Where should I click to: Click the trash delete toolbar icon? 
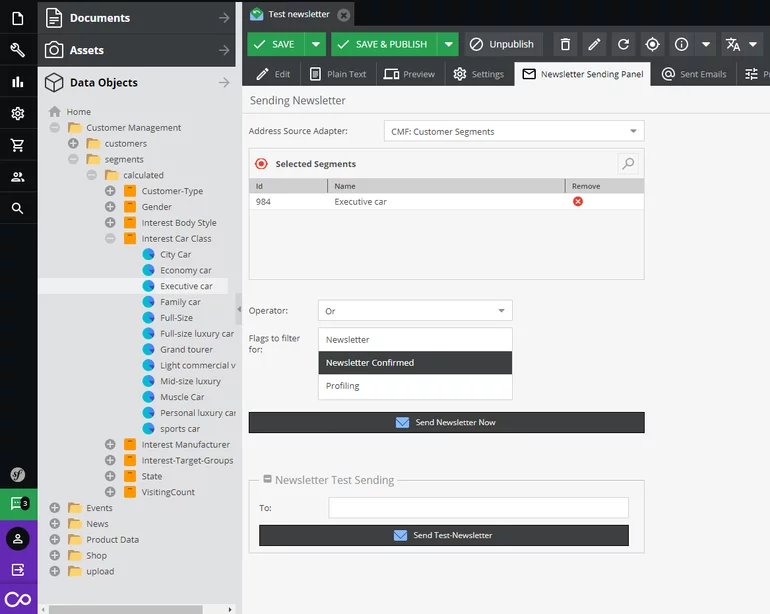565,44
